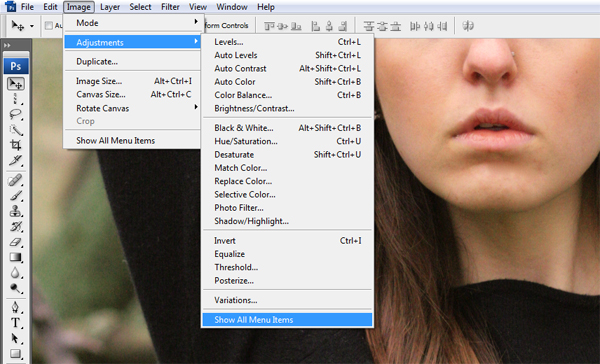600x364 pixels.
Task: Click Distribute Top Edges icon
Action: point(368,26)
